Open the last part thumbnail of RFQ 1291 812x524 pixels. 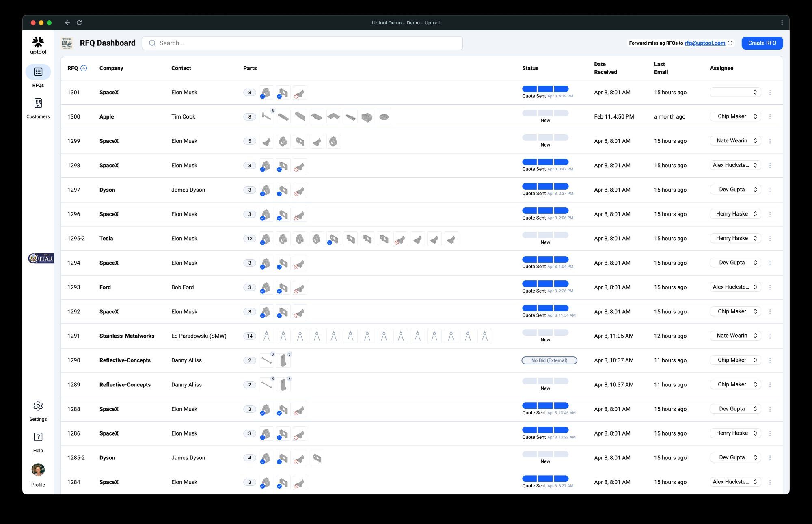coord(484,336)
